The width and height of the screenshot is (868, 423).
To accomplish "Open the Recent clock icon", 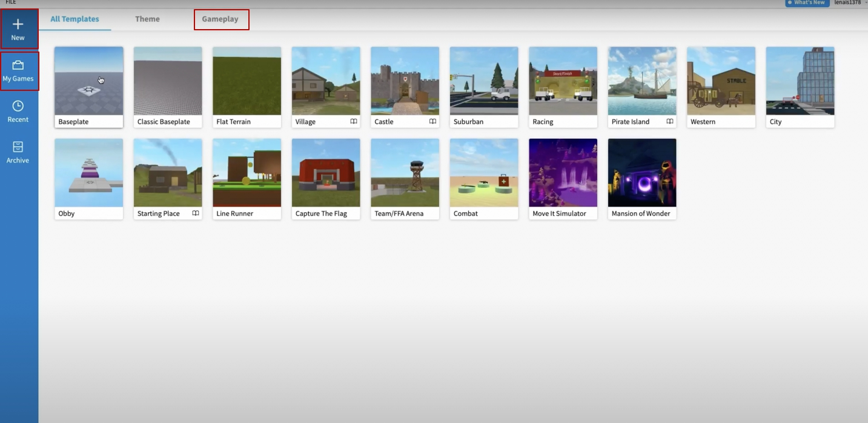I will (x=18, y=105).
